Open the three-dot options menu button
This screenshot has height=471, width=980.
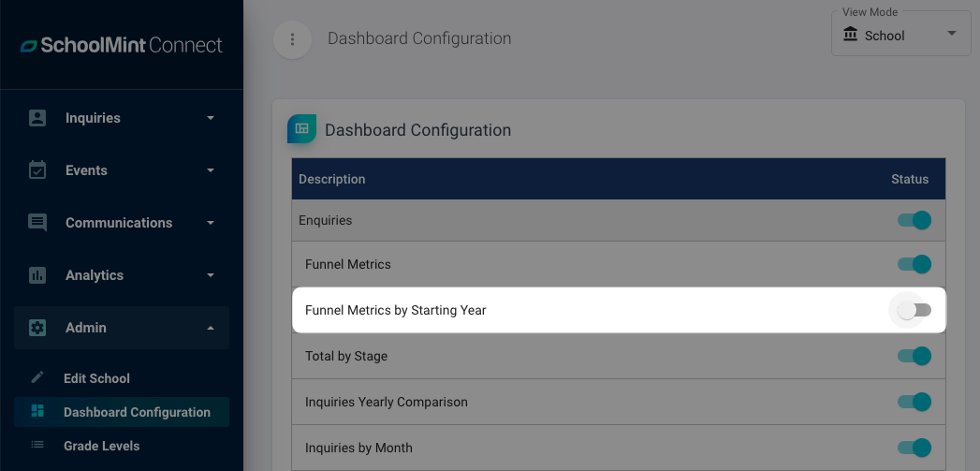[x=292, y=39]
